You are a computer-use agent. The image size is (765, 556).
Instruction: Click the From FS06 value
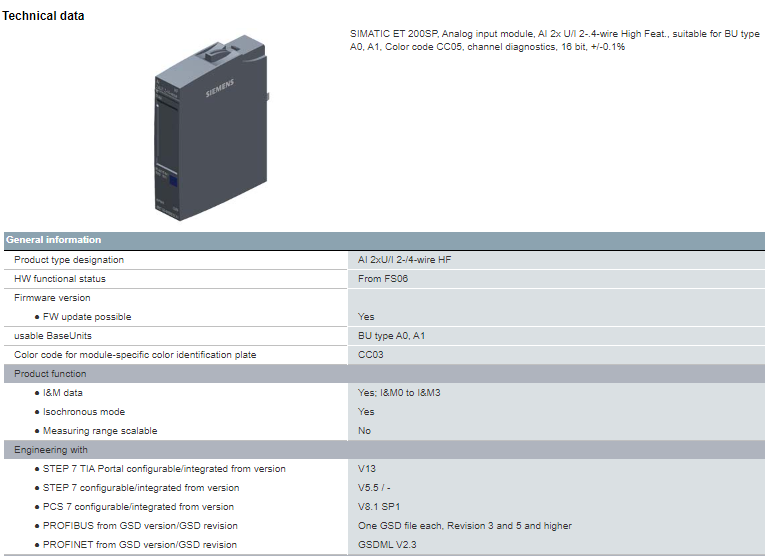tap(383, 279)
